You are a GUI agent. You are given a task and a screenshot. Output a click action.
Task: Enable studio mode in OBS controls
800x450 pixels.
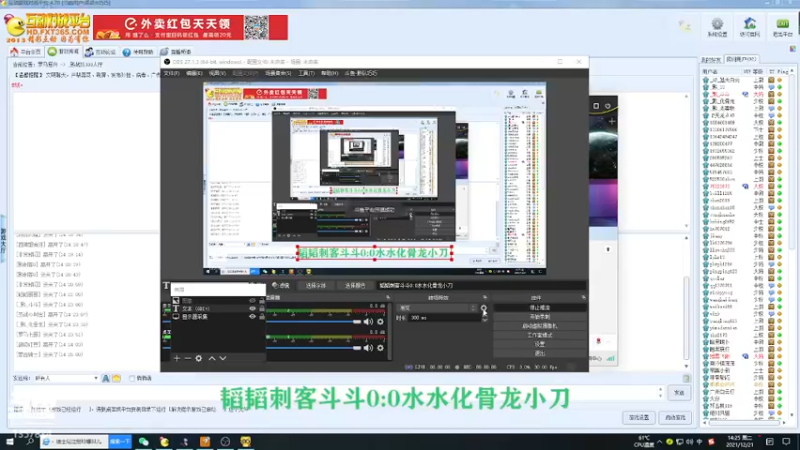point(539,335)
